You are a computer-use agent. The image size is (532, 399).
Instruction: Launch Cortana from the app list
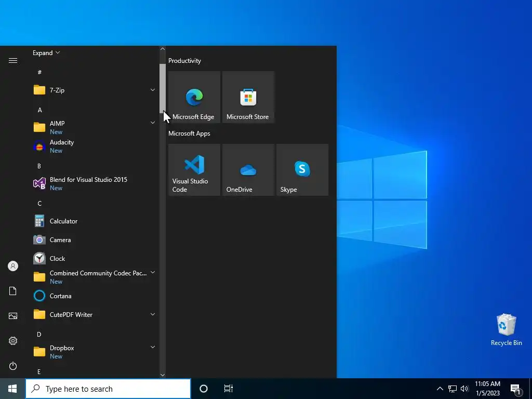(x=95, y=296)
